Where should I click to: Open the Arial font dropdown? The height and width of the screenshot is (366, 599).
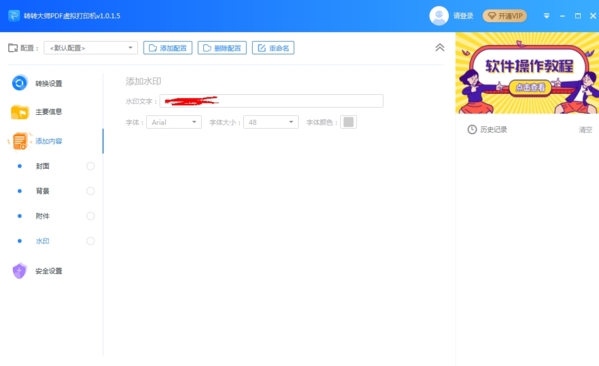point(174,122)
